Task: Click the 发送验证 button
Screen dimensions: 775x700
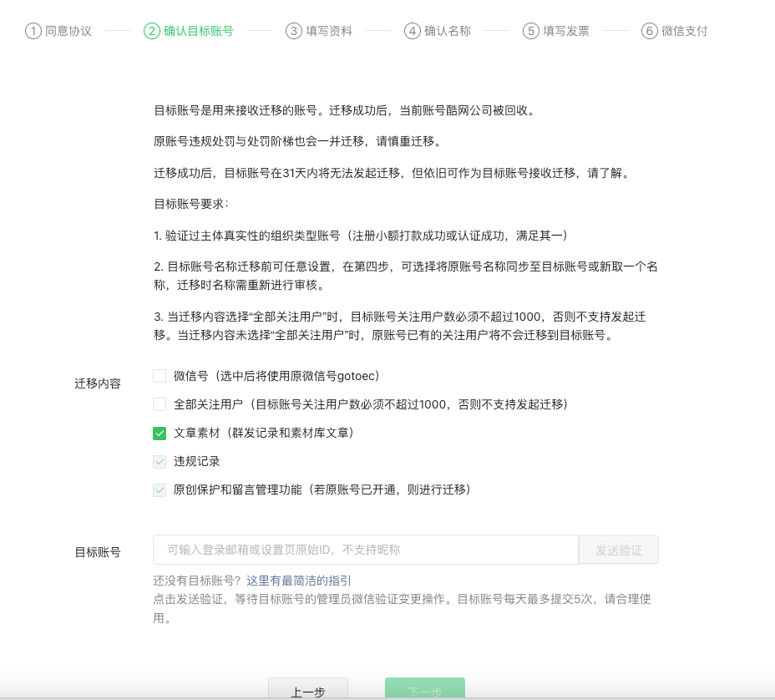Action: (x=619, y=550)
